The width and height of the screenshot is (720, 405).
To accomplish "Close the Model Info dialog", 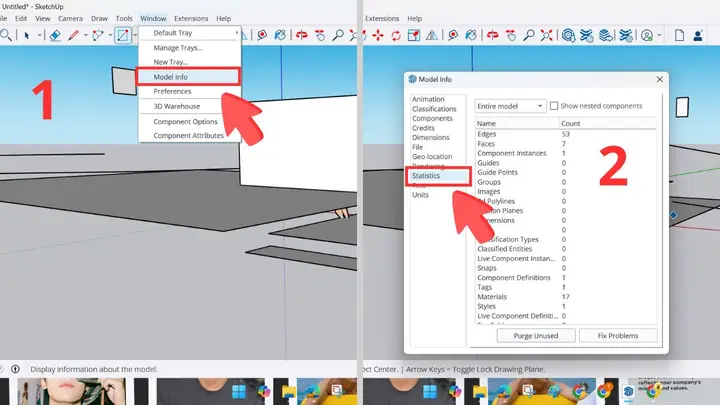I will point(659,79).
